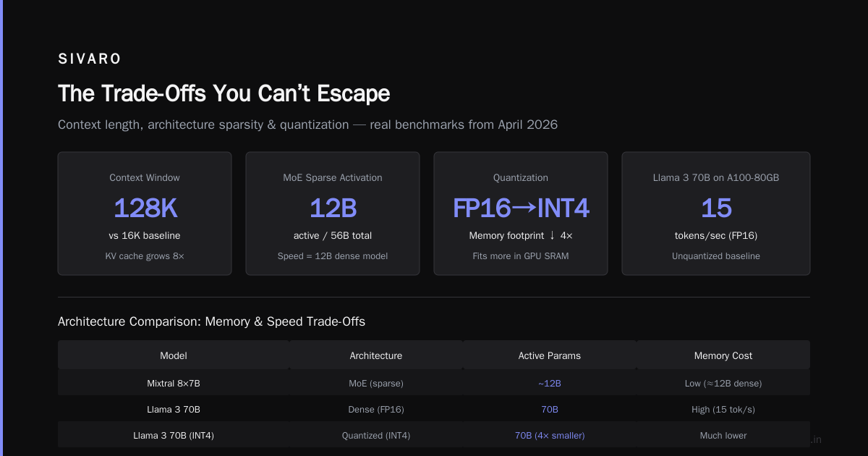
Task: Click the Memory Cost column header
Action: click(723, 355)
